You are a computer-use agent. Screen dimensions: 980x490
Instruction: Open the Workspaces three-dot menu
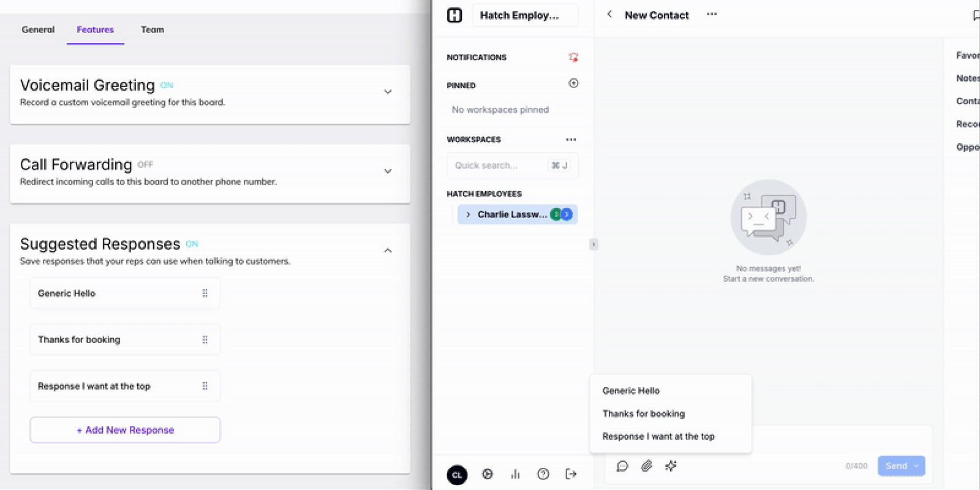coord(571,140)
